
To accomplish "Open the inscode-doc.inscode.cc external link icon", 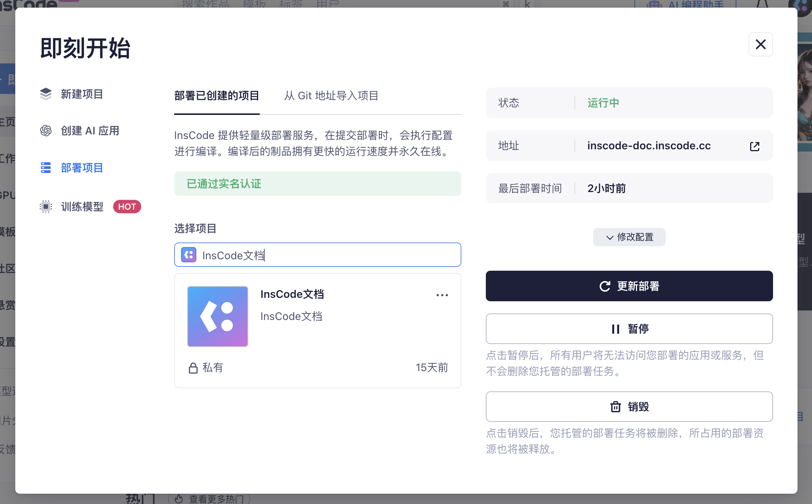I will click(x=754, y=146).
